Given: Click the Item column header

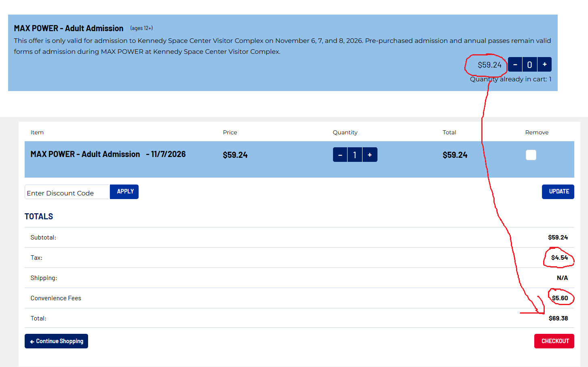Looking at the screenshot, I should (x=37, y=132).
